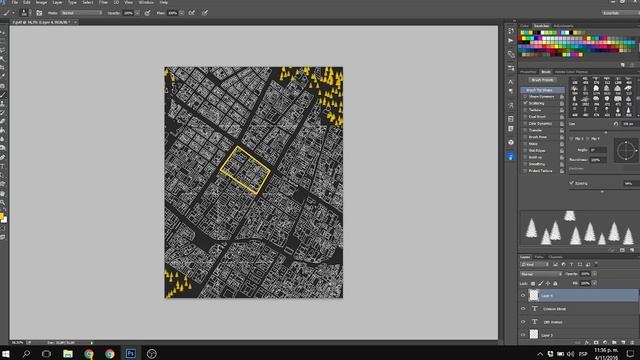Click the foreground color swatch
Viewport: 640px width, 360px height.
pos(2,216)
